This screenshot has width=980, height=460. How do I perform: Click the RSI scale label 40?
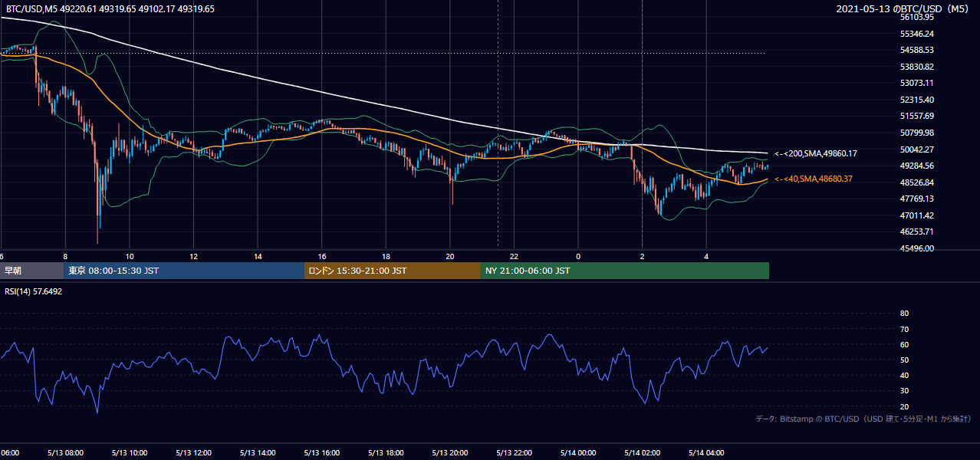pos(904,375)
